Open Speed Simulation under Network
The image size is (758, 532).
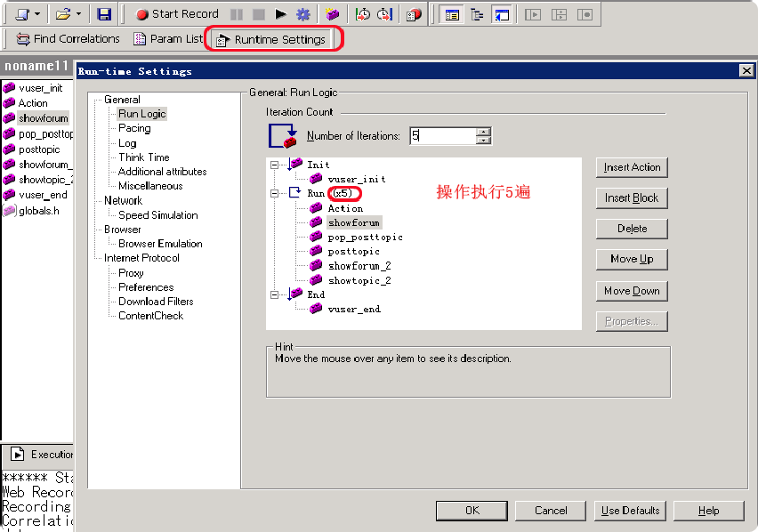[x=158, y=215]
